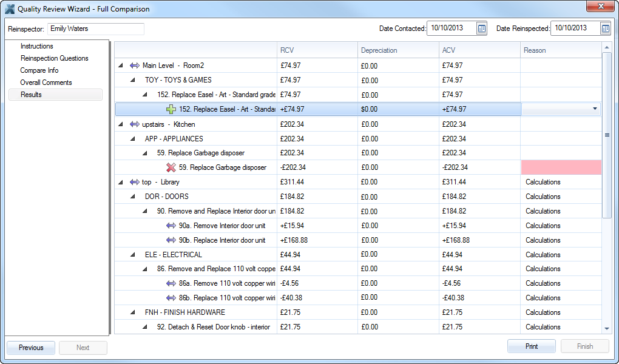
Task: Click the Print button
Action: click(x=531, y=347)
